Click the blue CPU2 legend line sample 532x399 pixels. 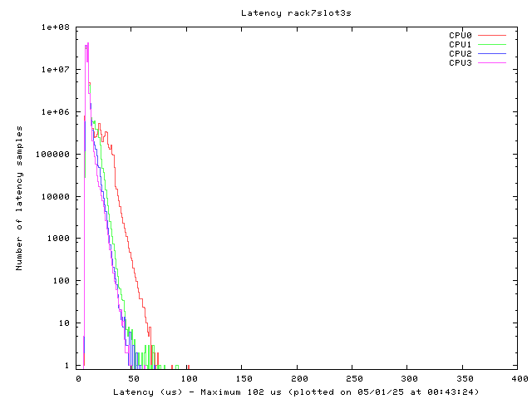tap(492, 53)
